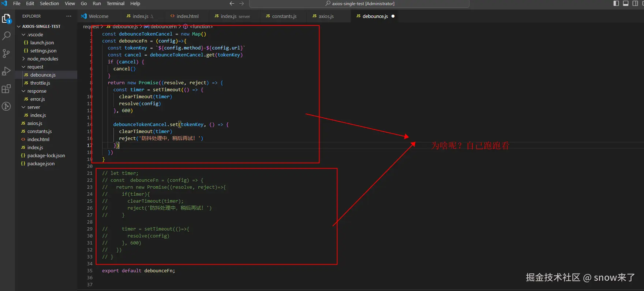Select the debounce.js editor tab
Viewport: 644px width, 291px height.
pos(375,16)
